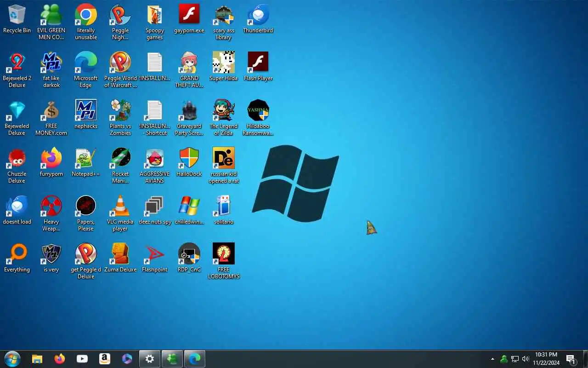Launch Firefox from the taskbar
This screenshot has height=368, width=588.
[x=60, y=359]
